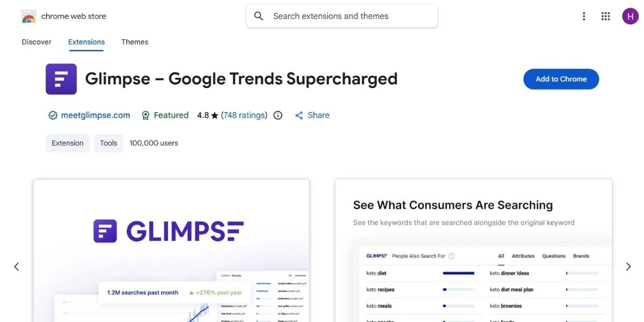The image size is (644, 322).
Task: Switch to the Themes tab
Action: coord(134,42)
